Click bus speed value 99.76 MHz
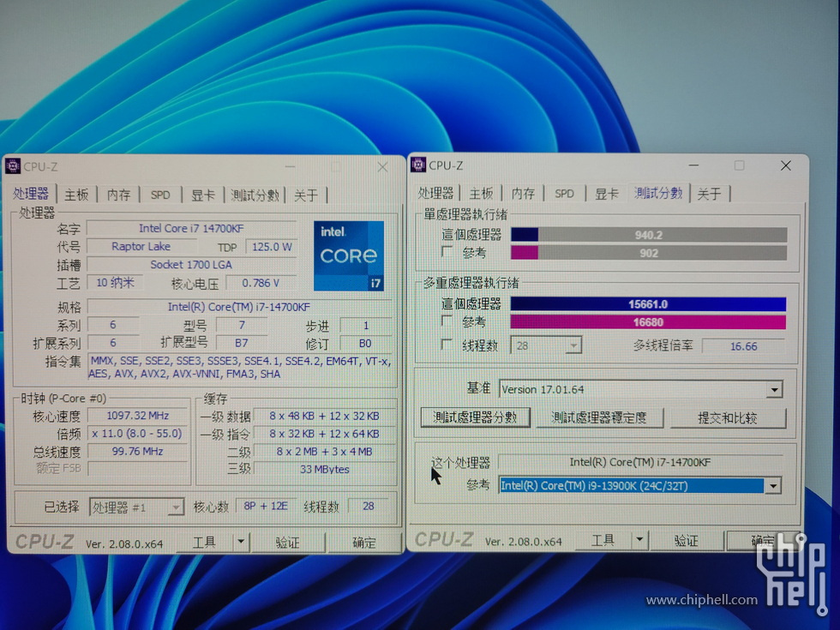This screenshot has height=630, width=840. coord(138,451)
